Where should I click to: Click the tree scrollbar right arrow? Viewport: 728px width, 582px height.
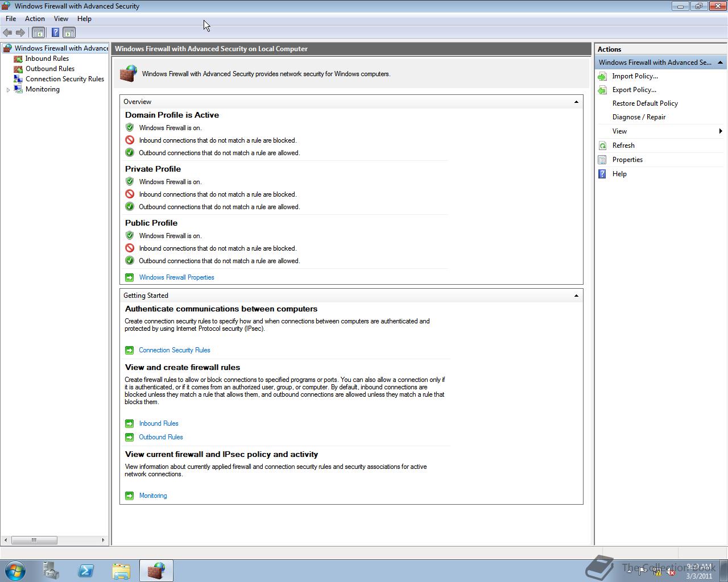pyautogui.click(x=103, y=540)
